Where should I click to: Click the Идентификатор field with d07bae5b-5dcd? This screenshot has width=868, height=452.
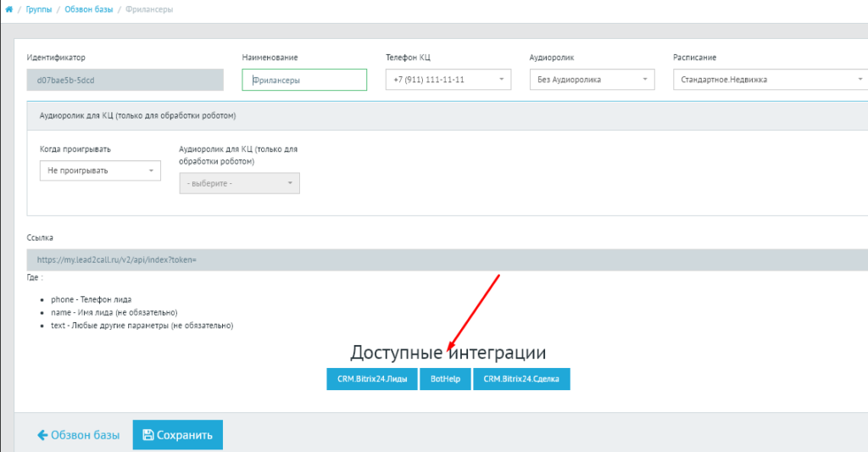tap(125, 80)
